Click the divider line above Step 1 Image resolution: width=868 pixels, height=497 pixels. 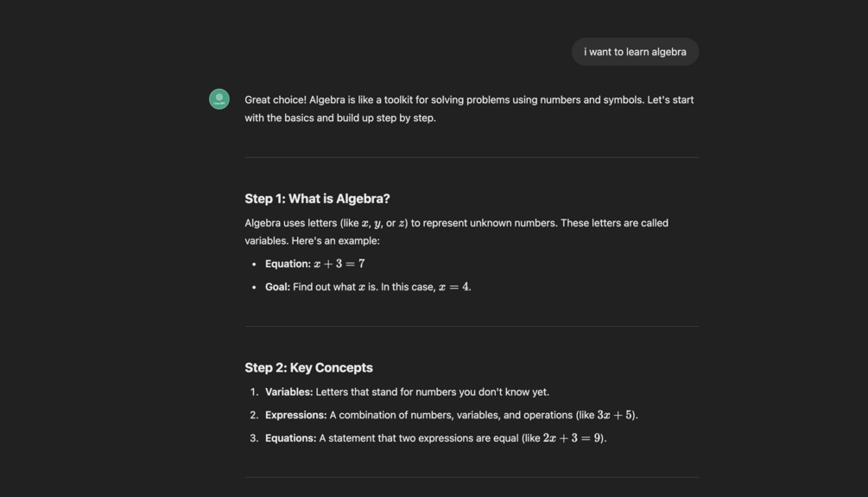(x=472, y=157)
